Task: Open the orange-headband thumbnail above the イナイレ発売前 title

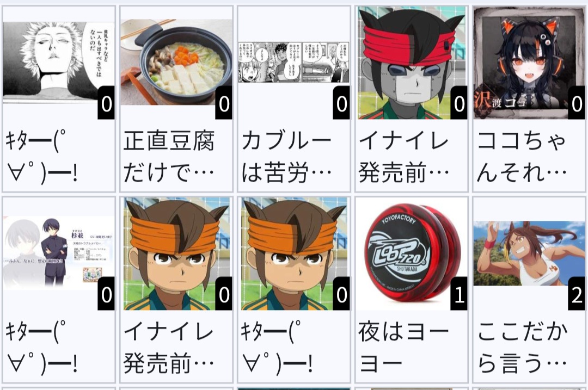Action: 176,253
